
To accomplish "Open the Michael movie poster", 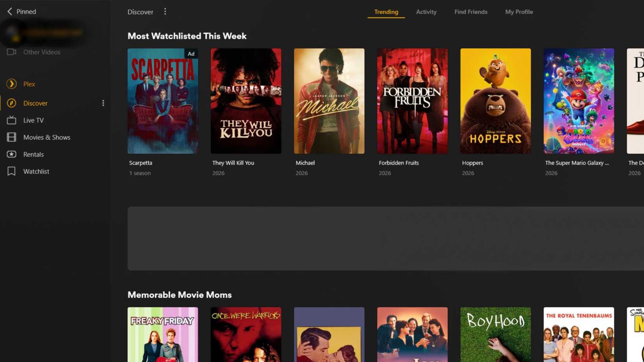I will (329, 101).
